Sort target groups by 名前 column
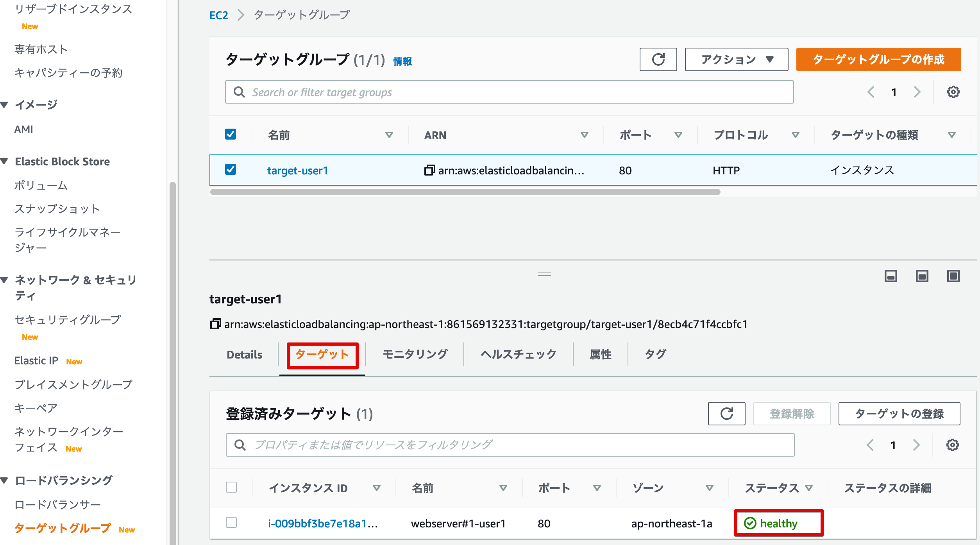 coord(389,135)
